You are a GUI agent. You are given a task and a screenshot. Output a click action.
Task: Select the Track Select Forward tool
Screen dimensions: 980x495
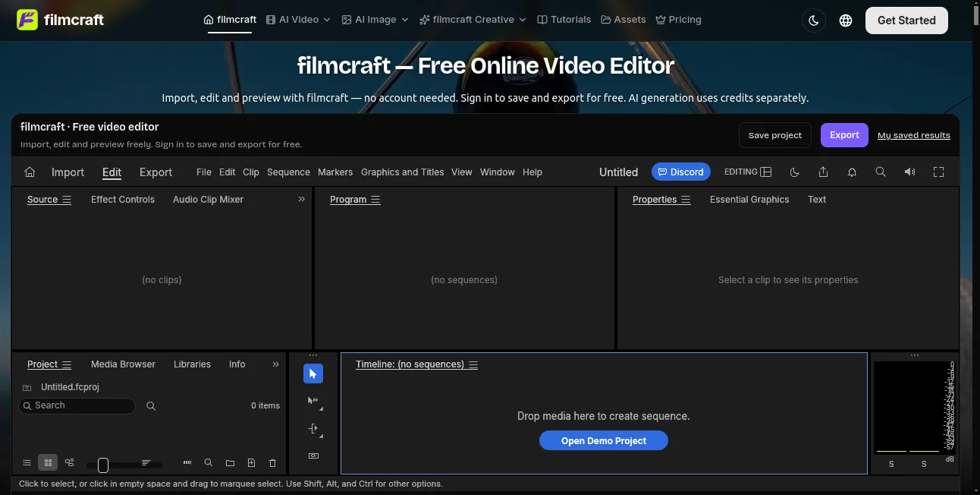313,401
